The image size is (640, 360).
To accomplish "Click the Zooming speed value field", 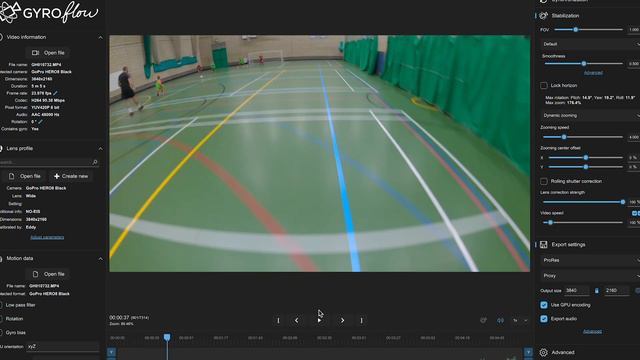I will (634, 137).
